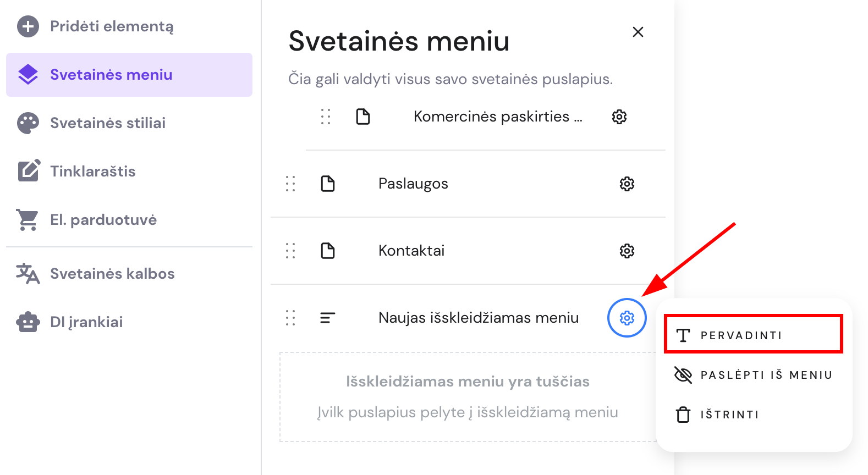Click gear for Komercinės paskirties page
The width and height of the screenshot is (868, 475).
point(619,117)
